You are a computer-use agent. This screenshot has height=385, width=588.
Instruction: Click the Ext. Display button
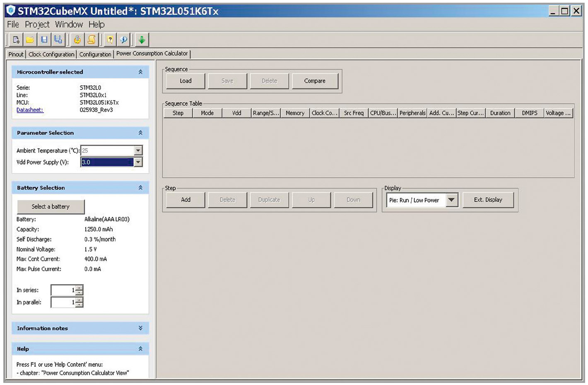coord(488,200)
